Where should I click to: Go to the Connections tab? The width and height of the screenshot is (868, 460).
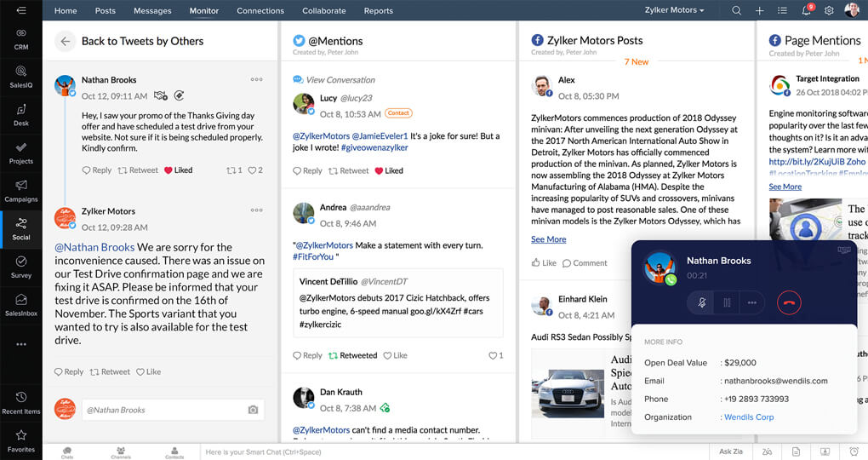(260, 10)
